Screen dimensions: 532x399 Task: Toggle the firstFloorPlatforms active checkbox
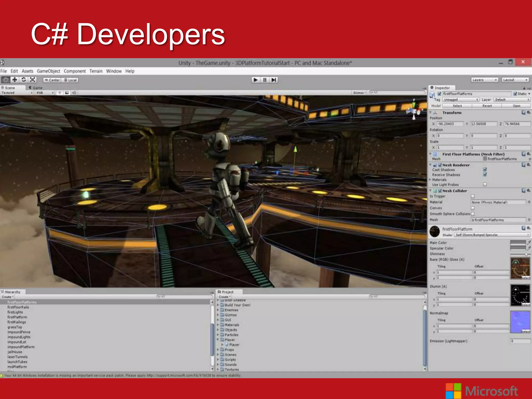click(439, 94)
